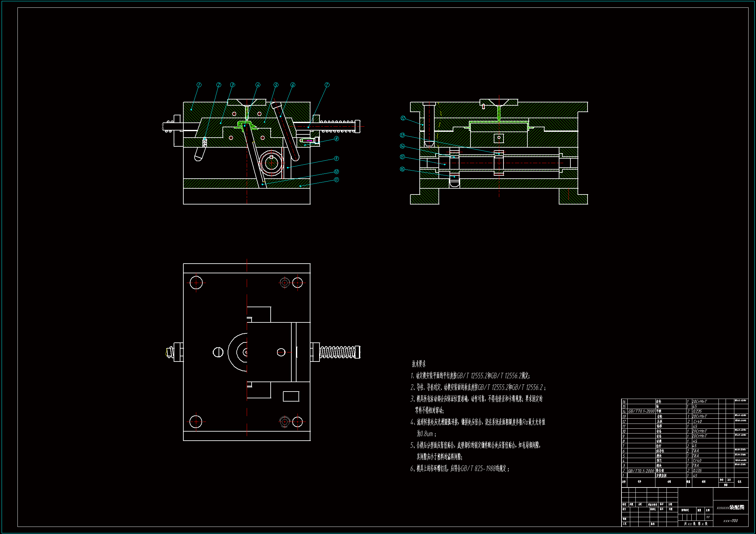Select the small rectangle in the plan view
The height and width of the screenshot is (534, 756).
click(291, 396)
